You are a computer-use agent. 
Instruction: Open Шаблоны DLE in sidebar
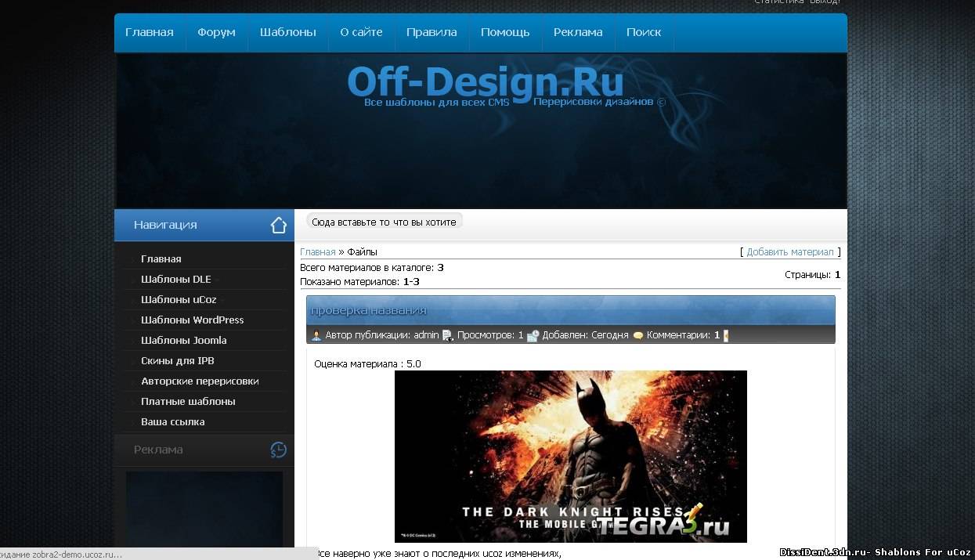[176, 279]
